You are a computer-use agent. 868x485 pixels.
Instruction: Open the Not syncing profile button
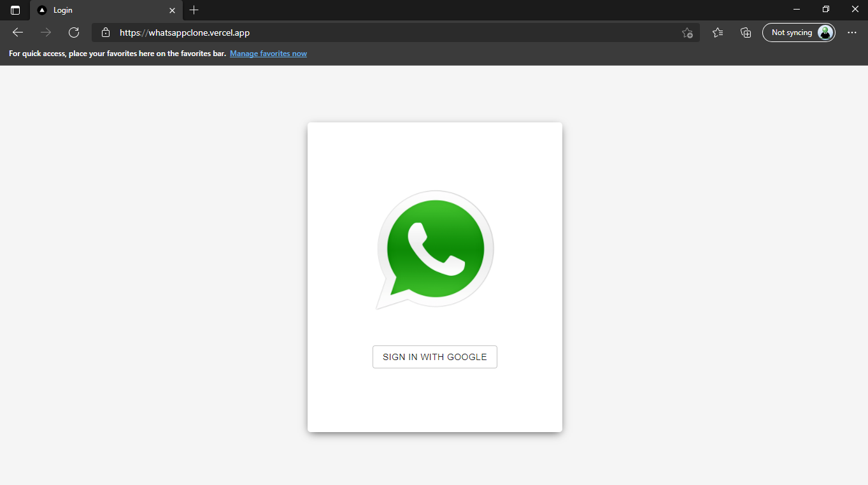(799, 33)
